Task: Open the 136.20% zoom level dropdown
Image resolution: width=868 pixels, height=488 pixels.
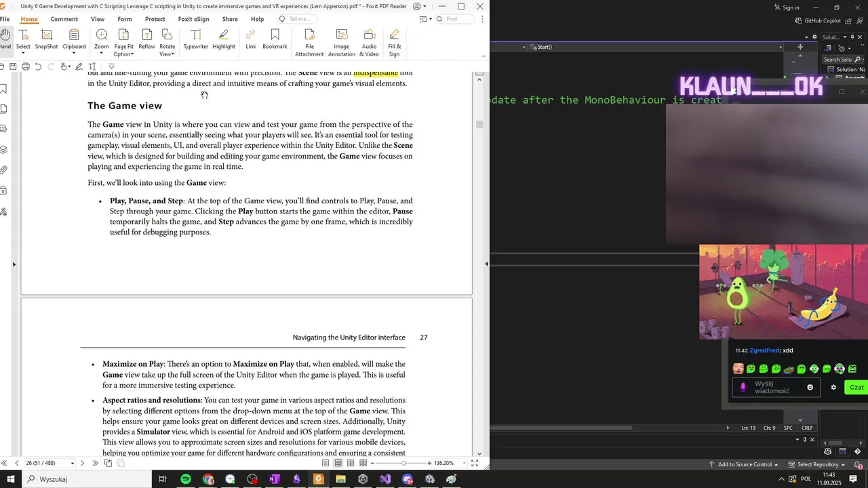Action: click(x=465, y=463)
